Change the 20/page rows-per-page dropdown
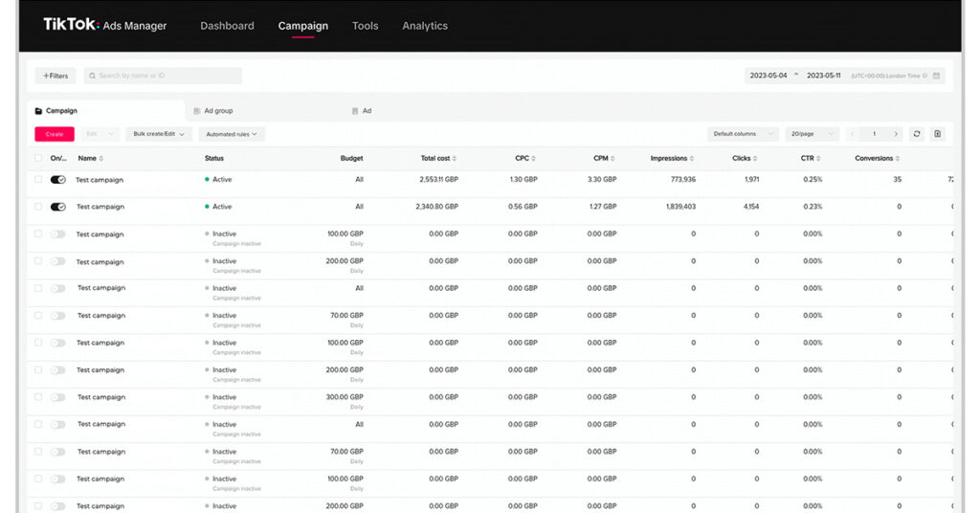 tap(812, 134)
